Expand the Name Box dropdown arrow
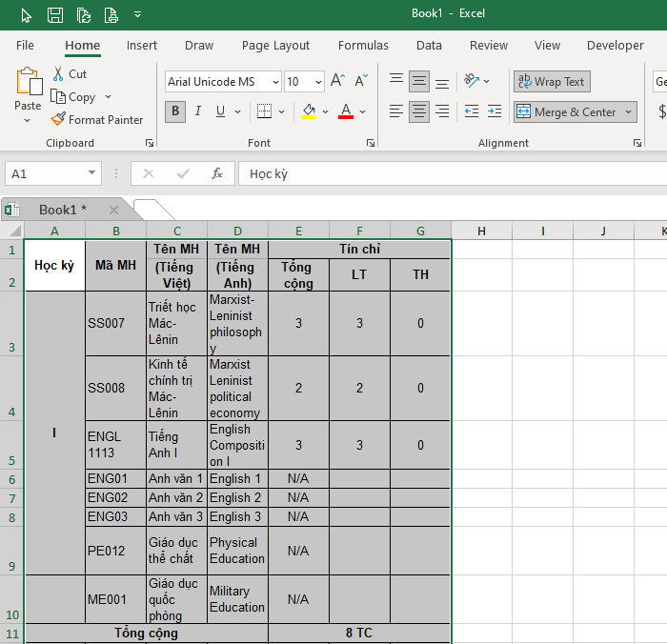This screenshot has width=667, height=644. coord(91,173)
